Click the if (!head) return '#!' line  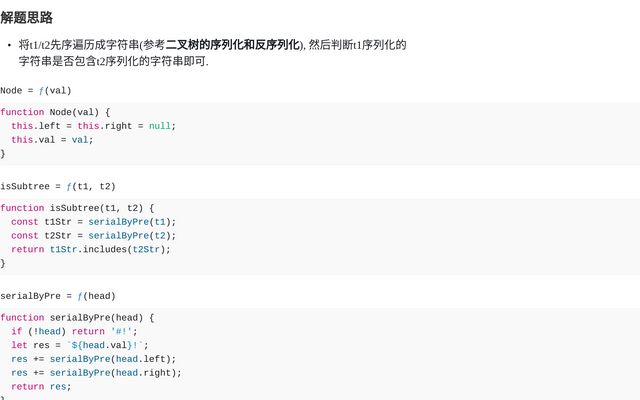74,332
